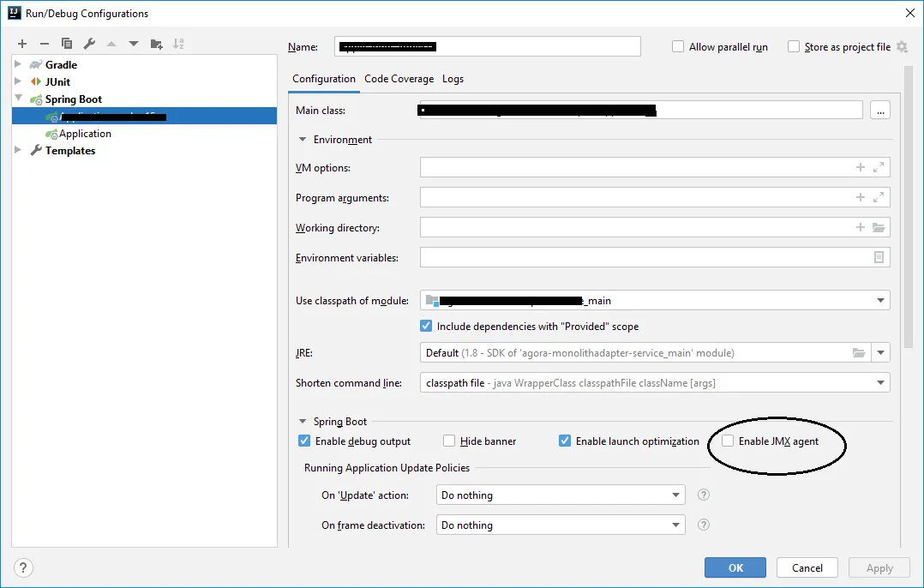Check the Hide banner option
The image size is (924, 588).
coord(448,441)
